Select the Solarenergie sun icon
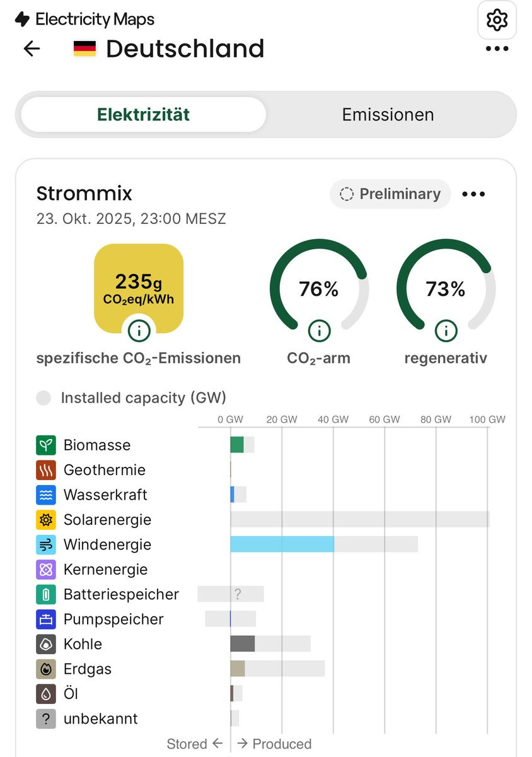This screenshot has width=532, height=757. point(46,520)
